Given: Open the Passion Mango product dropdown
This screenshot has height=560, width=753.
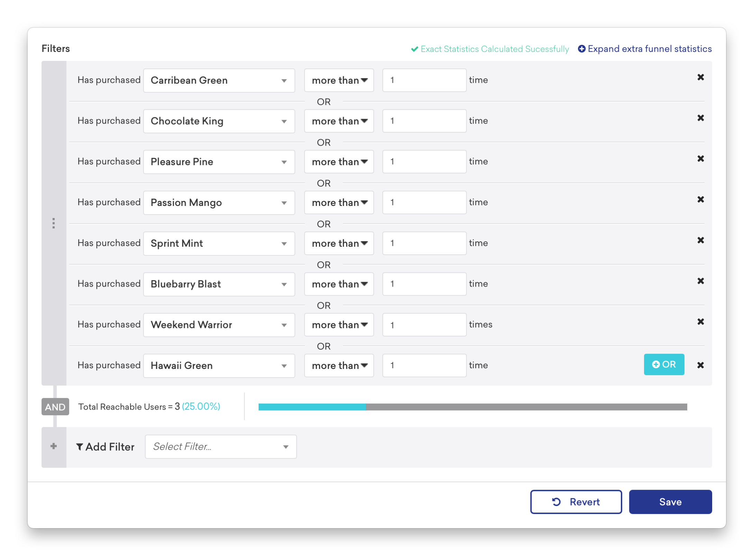Looking at the screenshot, I should click(x=219, y=202).
